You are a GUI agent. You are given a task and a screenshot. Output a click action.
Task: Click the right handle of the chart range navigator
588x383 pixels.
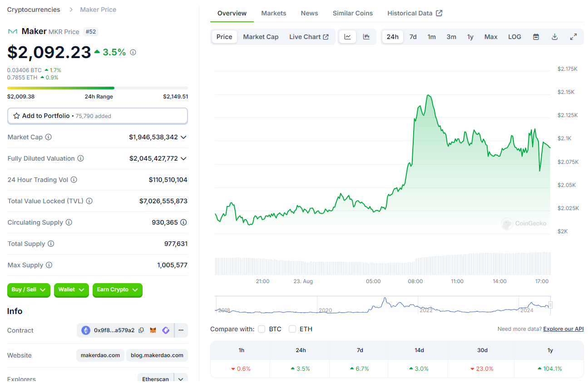pos(550,305)
